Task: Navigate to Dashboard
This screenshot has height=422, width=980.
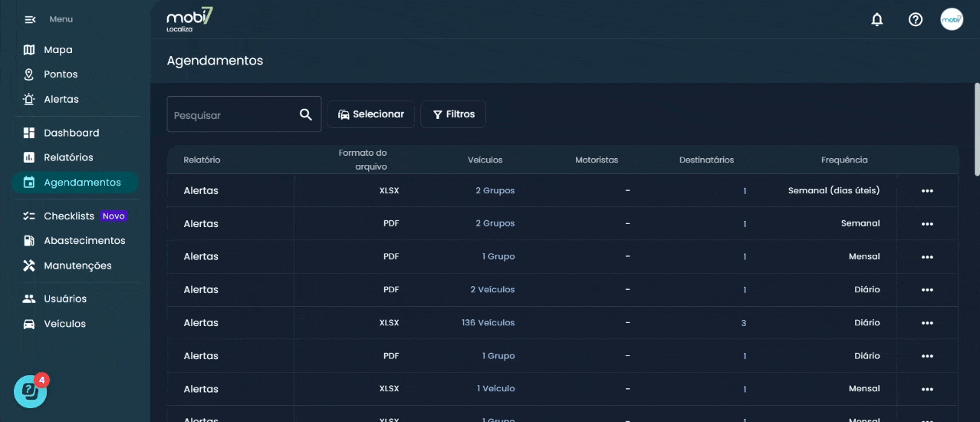Action: click(71, 133)
